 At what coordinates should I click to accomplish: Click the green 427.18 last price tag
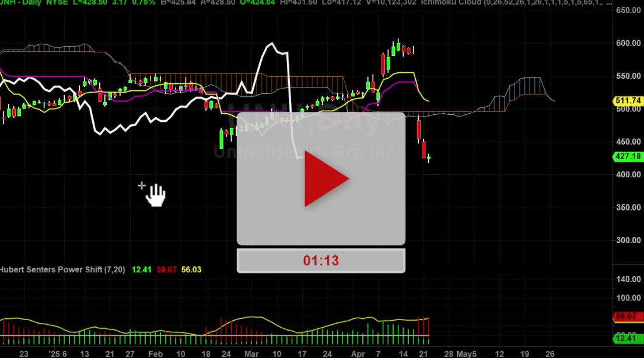point(628,156)
